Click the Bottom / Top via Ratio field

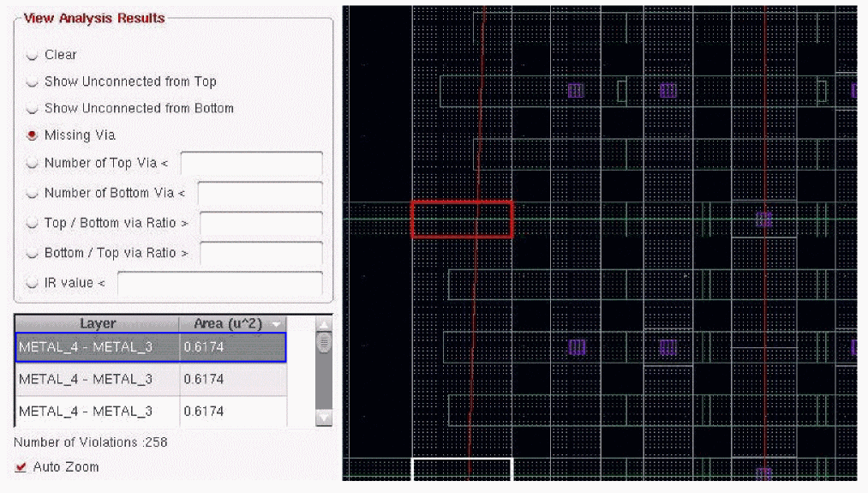coord(261,253)
